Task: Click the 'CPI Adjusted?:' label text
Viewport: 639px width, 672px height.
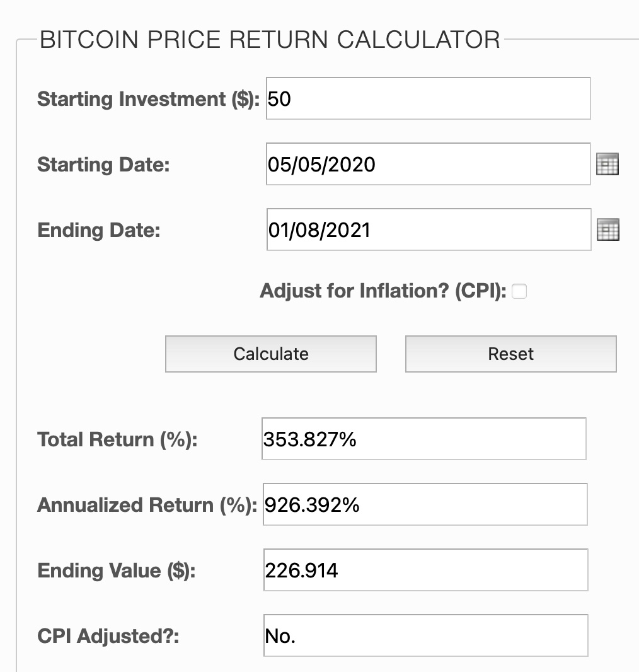Action: [x=108, y=636]
